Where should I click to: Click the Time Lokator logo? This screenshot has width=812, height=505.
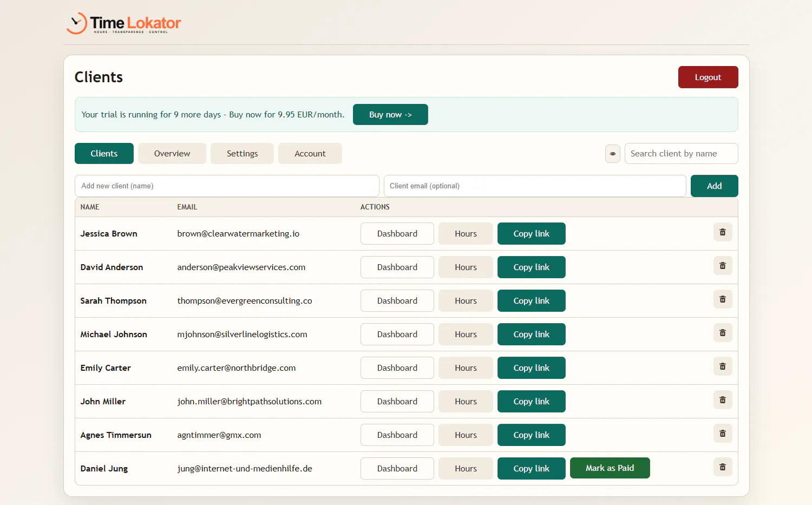[x=123, y=23]
